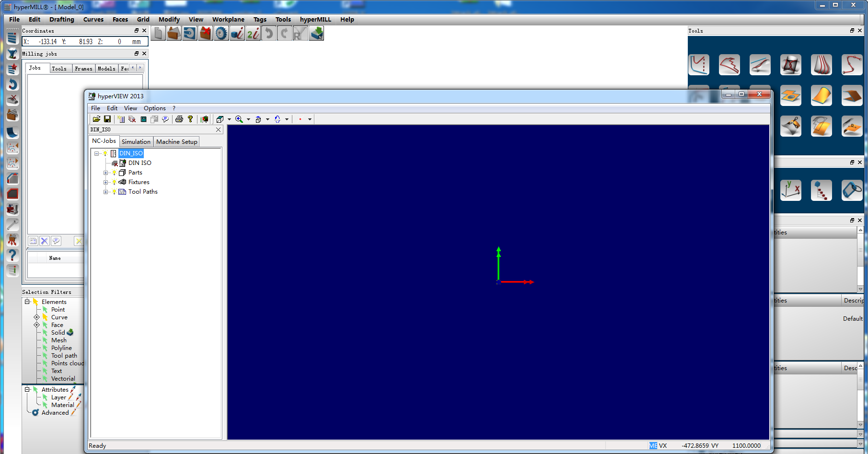Click the yellow question mark help icon
Image resolution: width=868 pixels, height=454 pixels.
190,119
